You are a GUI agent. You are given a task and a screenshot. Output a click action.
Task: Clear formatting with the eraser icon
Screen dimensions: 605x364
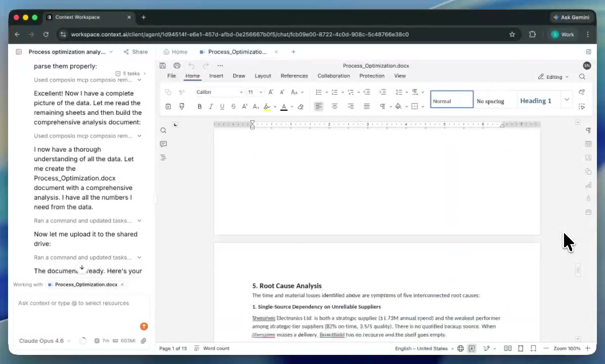(300, 107)
